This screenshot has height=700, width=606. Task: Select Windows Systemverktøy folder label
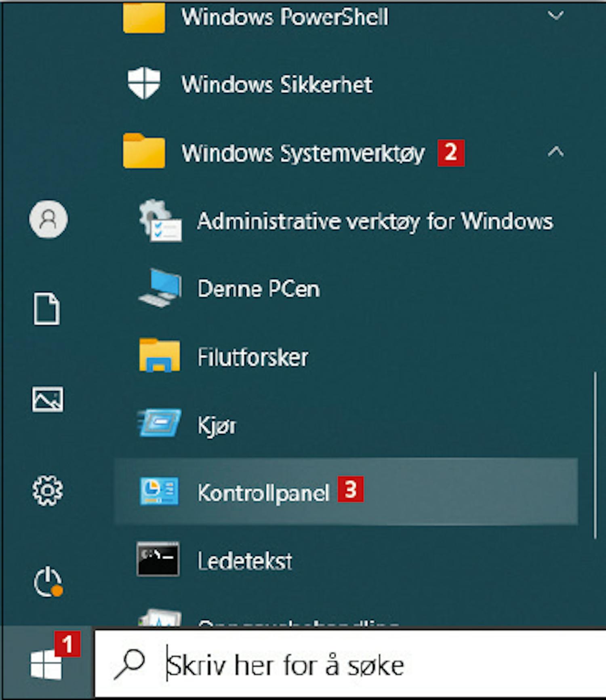pyautogui.click(x=303, y=154)
